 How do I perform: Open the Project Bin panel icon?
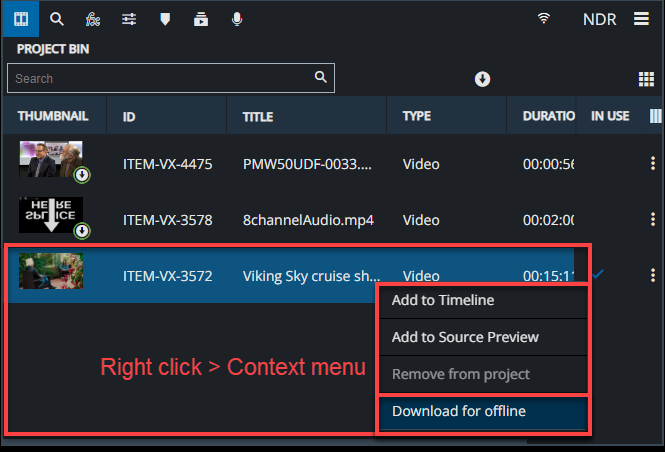20,18
